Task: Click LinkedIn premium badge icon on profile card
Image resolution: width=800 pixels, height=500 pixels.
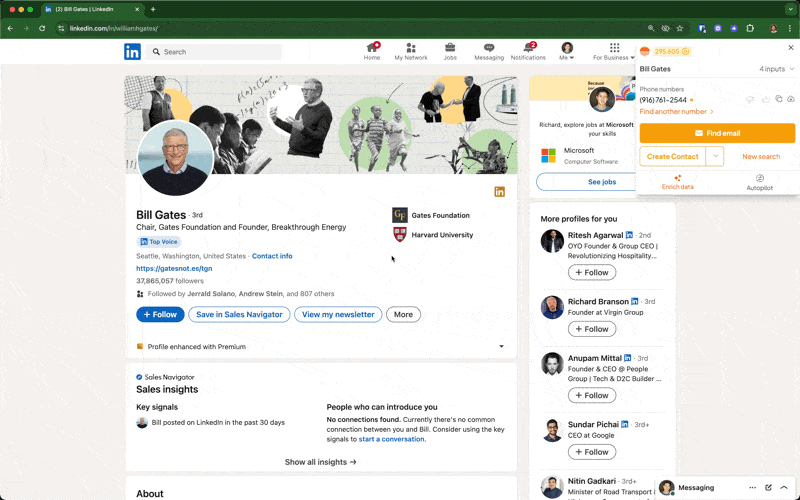Action: coord(499,192)
